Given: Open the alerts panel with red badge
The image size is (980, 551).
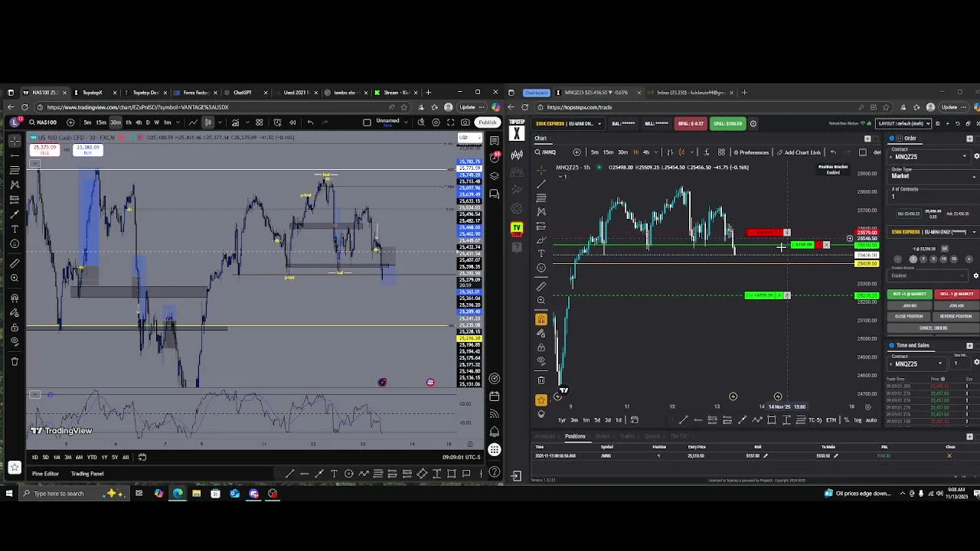Looking at the screenshot, I should (x=495, y=158).
